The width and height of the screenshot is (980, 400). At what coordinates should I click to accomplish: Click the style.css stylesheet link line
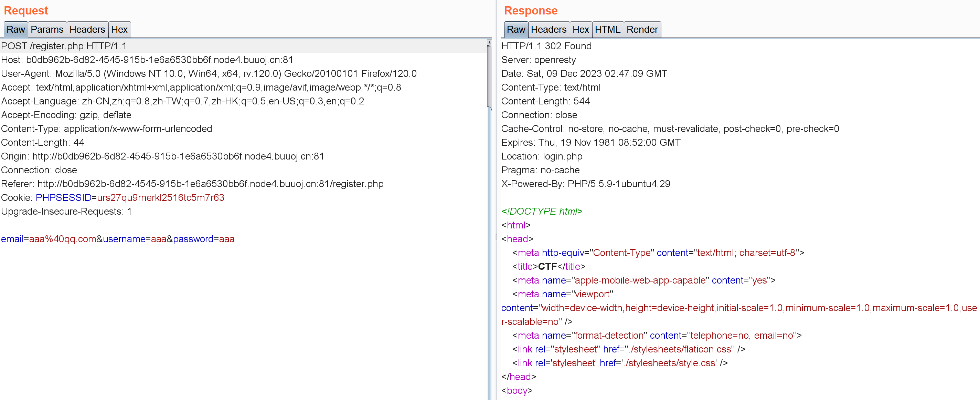[620, 363]
